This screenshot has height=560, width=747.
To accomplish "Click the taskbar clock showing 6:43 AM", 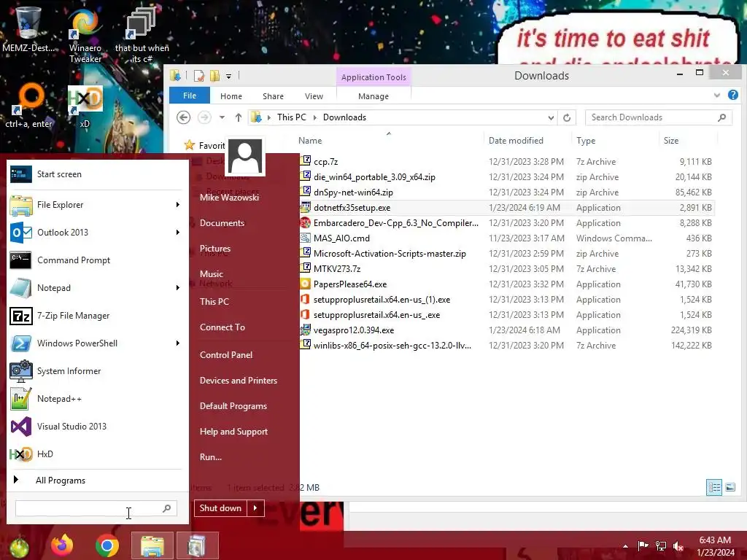I will coord(715,546).
